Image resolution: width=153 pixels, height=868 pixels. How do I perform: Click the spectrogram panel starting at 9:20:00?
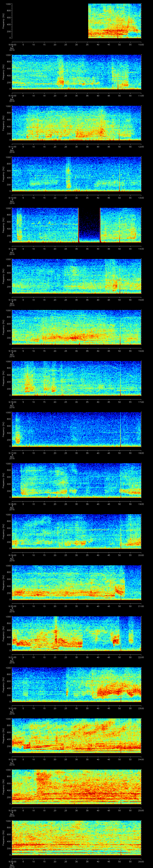(77, 582)
